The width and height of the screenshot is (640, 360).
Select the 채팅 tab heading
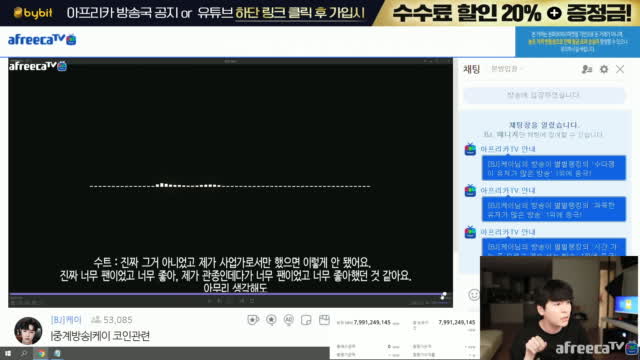click(x=471, y=69)
